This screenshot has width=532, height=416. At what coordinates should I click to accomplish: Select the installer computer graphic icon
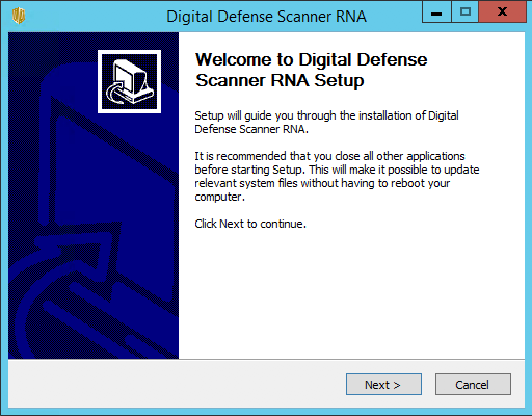[x=129, y=82]
